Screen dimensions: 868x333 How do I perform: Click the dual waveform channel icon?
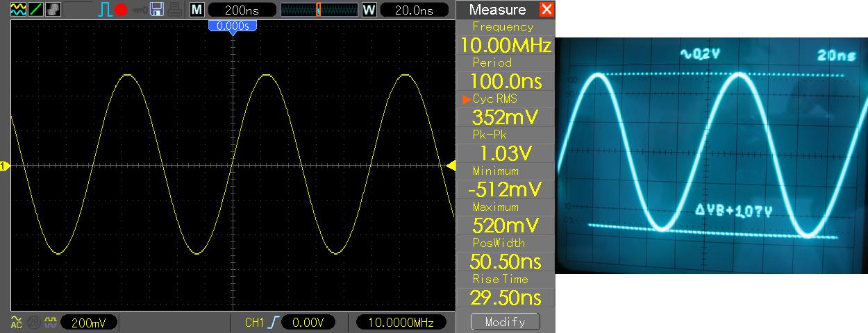(17, 10)
